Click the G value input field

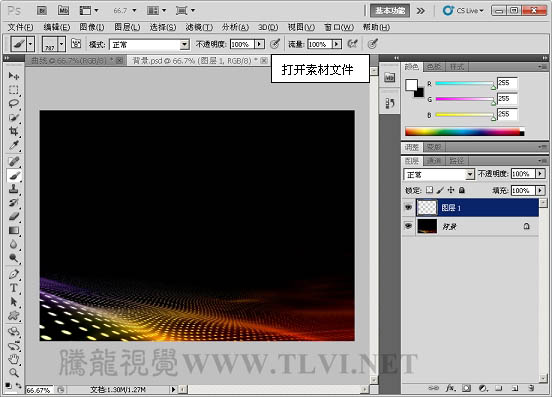[507, 99]
